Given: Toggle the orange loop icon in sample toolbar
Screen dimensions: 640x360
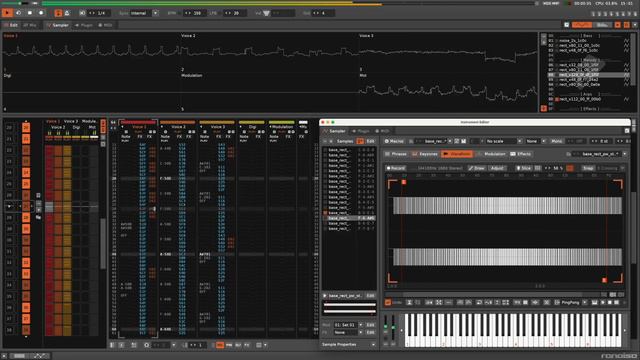Looking at the screenshot, I should tap(387, 302).
